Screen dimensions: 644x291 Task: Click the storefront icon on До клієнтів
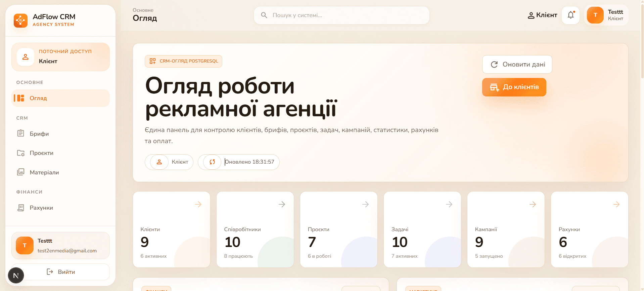494,87
